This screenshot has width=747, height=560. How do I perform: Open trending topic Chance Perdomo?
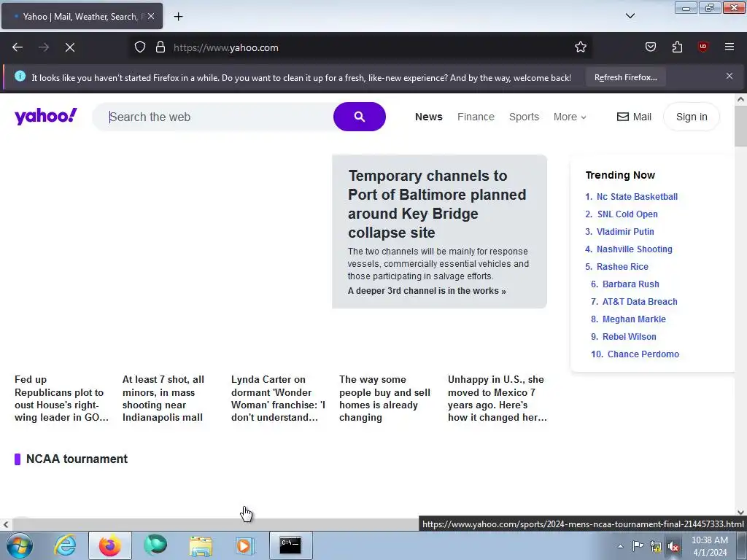coord(643,354)
